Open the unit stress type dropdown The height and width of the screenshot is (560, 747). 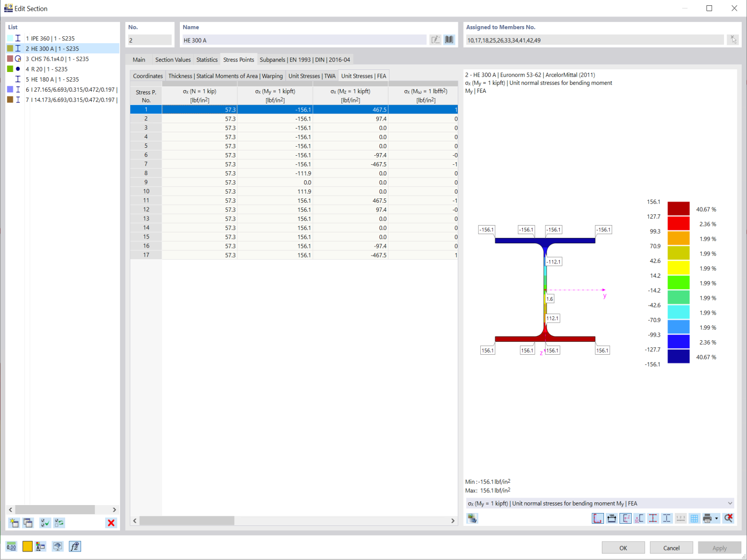tap(600, 503)
